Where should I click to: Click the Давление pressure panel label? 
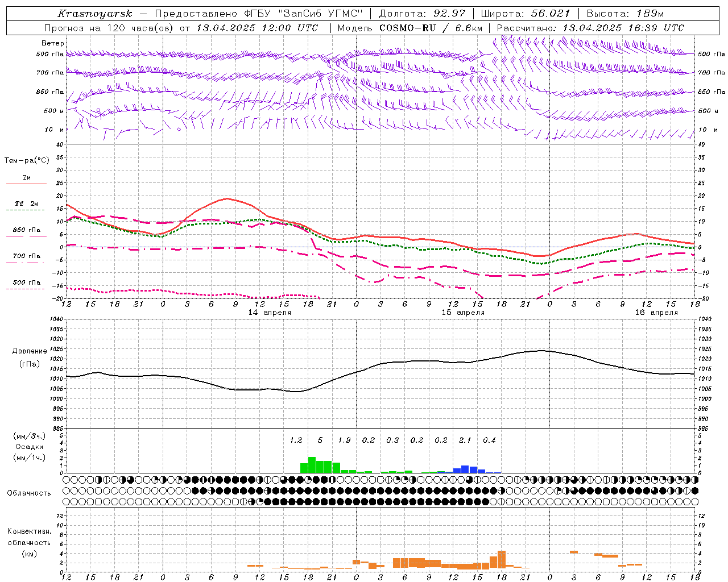click(x=30, y=351)
